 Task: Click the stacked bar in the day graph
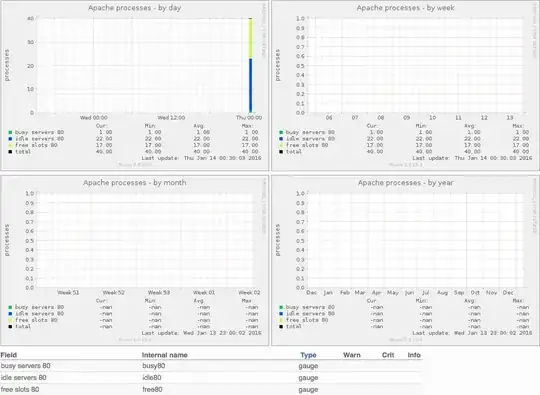point(250,65)
